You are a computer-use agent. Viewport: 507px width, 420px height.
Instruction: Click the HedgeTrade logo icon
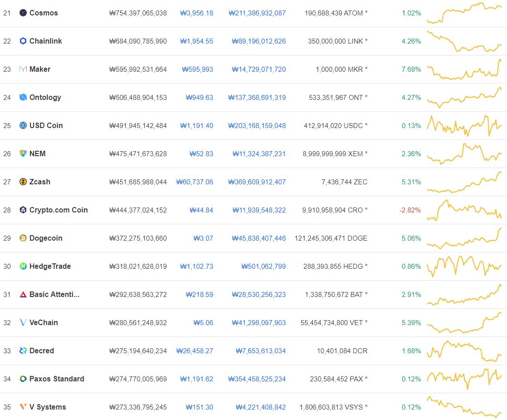tap(23, 266)
